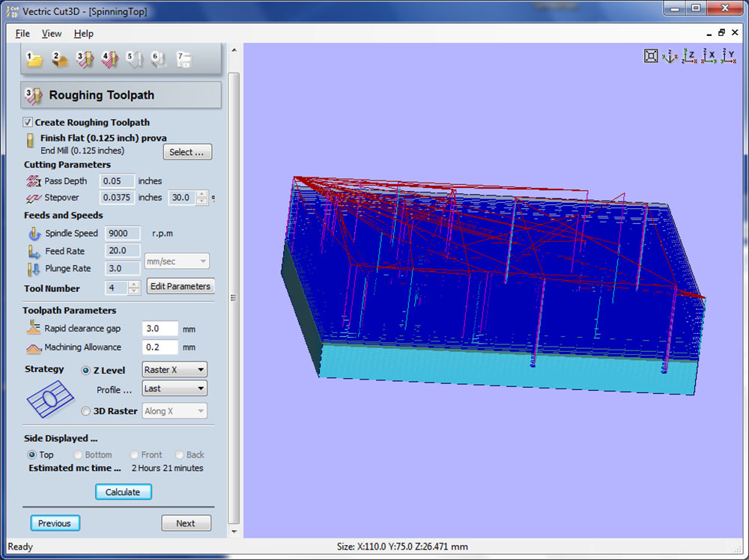Open the Profile Last dropdown
This screenshot has height=560, width=749.
pos(175,389)
